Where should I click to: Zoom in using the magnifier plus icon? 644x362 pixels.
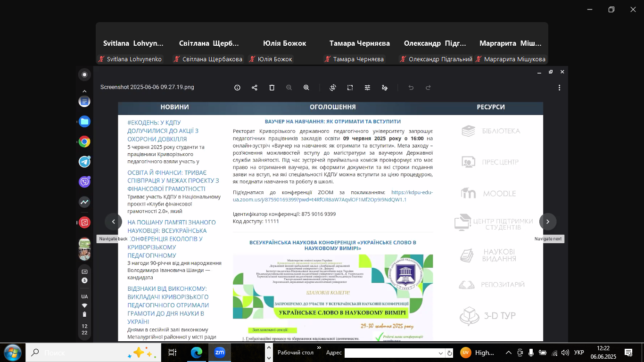(x=306, y=88)
